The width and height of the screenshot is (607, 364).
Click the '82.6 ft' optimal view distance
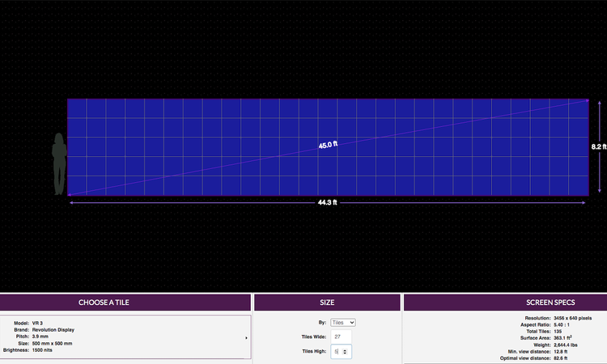[x=560, y=358]
